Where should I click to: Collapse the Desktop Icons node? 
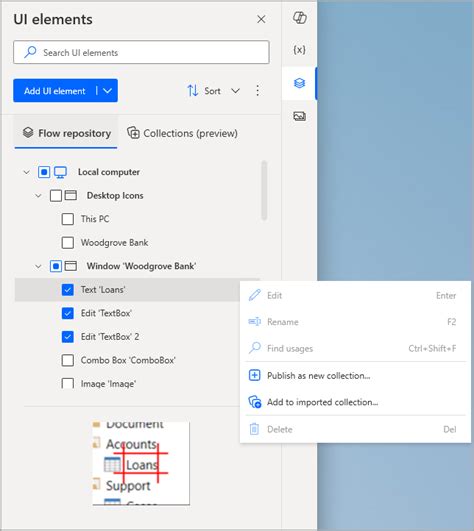pos(38,196)
